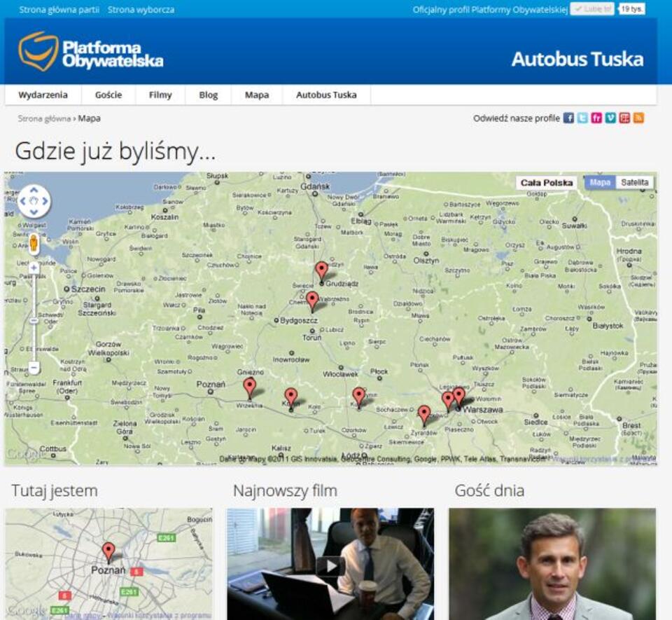Click the right marker beside Warszawa
Screen dimensions: 672x620
click(459, 397)
